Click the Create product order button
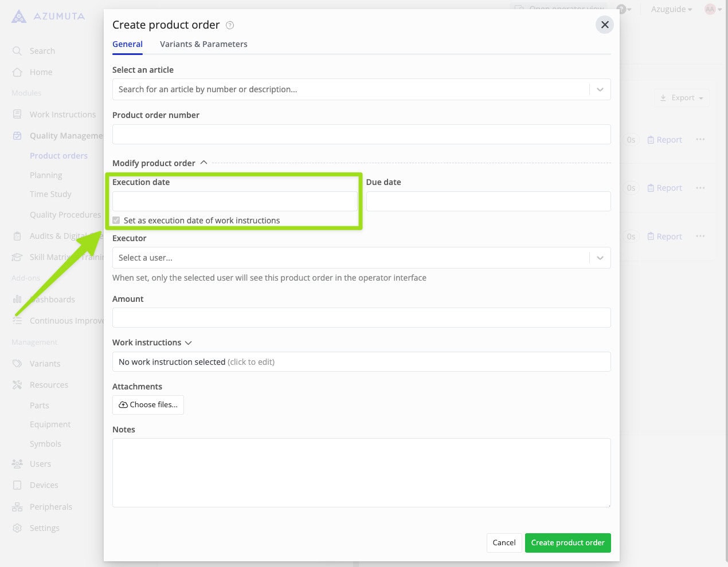728x567 pixels. tap(567, 542)
